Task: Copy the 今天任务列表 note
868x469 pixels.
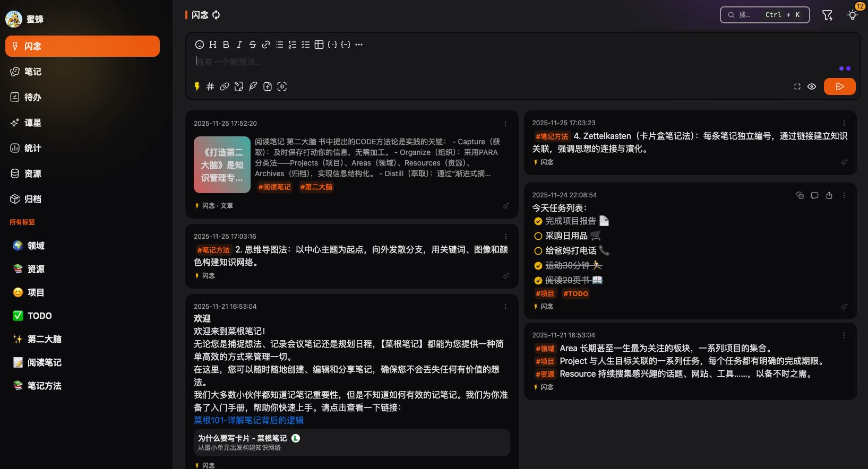Action: [800, 195]
